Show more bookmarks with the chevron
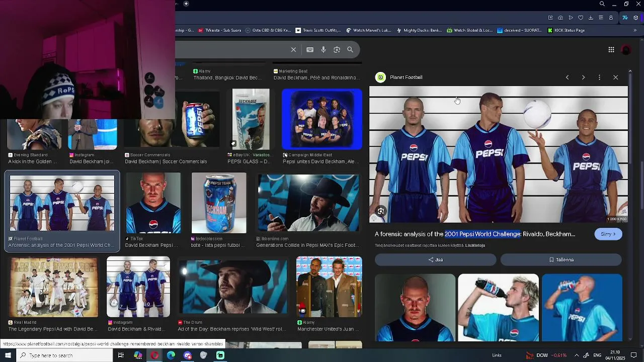 pos(635,30)
